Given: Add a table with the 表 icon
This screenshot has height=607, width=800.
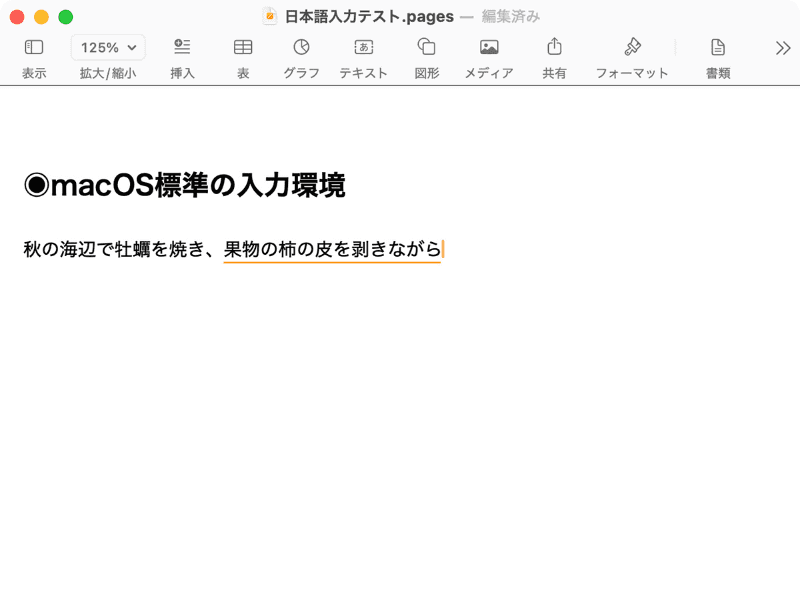Looking at the screenshot, I should coord(243,47).
